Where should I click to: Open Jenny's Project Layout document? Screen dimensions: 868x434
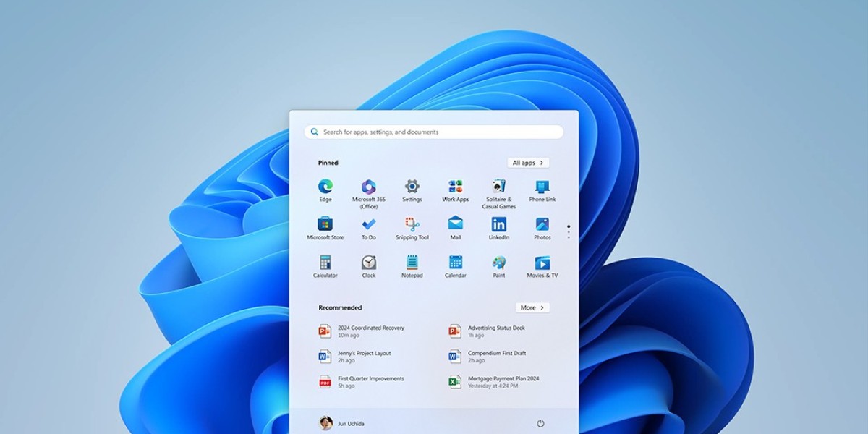point(355,357)
